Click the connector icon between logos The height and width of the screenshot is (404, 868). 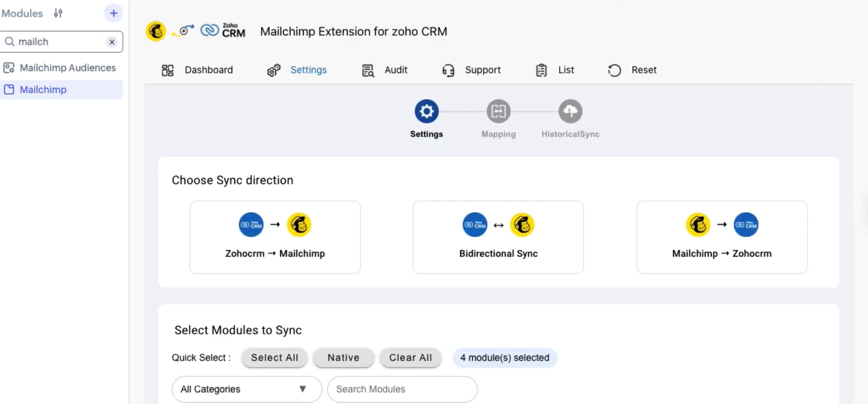(184, 31)
